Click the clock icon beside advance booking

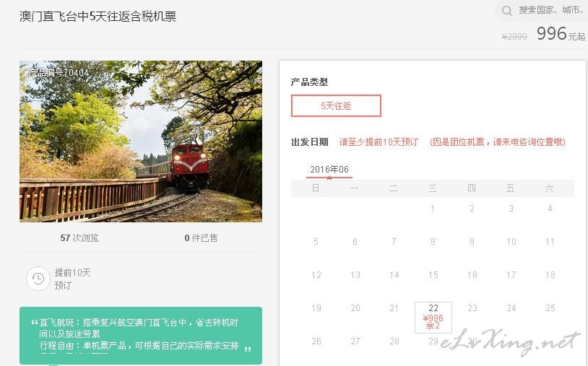(x=38, y=279)
